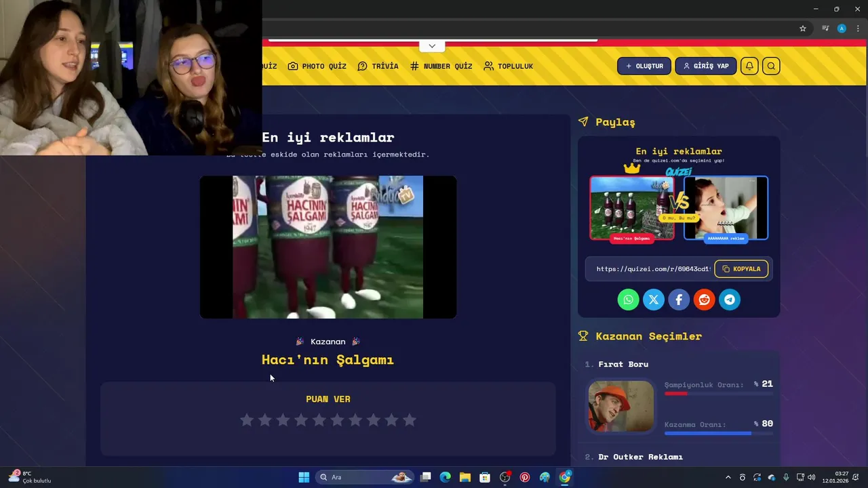
Task: Rate eight stars under Puan Ver
Action: pyautogui.click(x=373, y=420)
